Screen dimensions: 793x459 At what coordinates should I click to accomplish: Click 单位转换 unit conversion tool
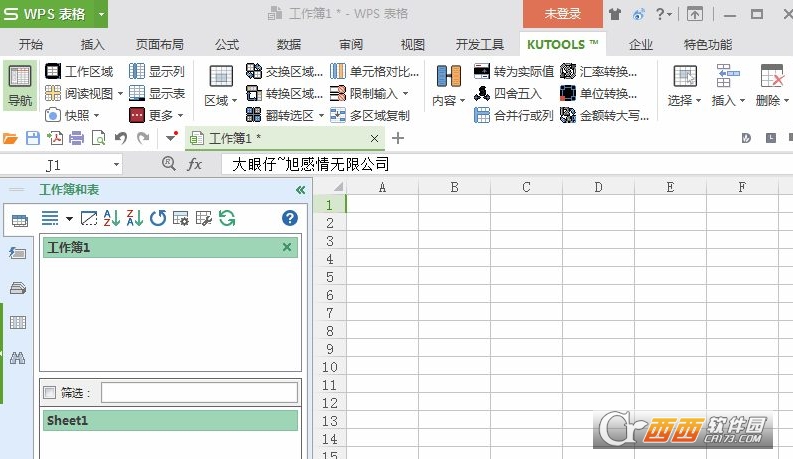pos(598,94)
